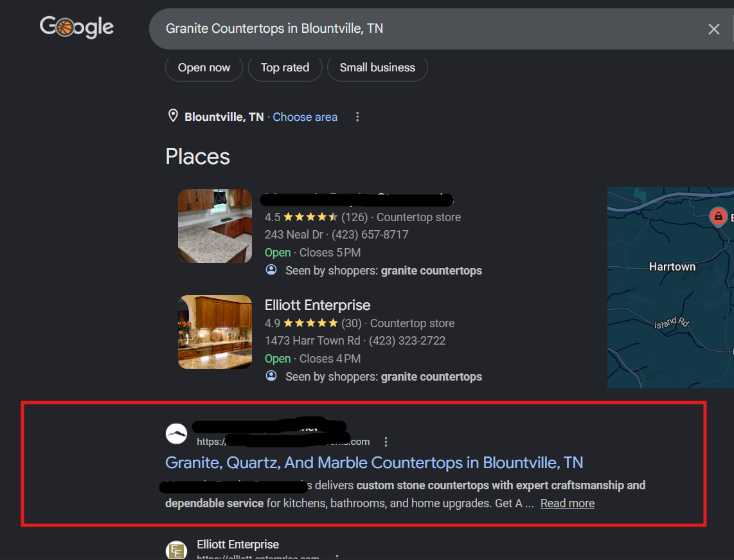734x560 pixels.
Task: Click the search field text
Action: tap(274, 28)
